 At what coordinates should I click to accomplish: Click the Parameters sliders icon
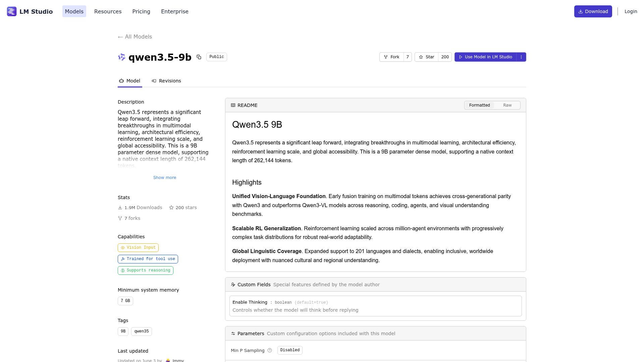233,334
